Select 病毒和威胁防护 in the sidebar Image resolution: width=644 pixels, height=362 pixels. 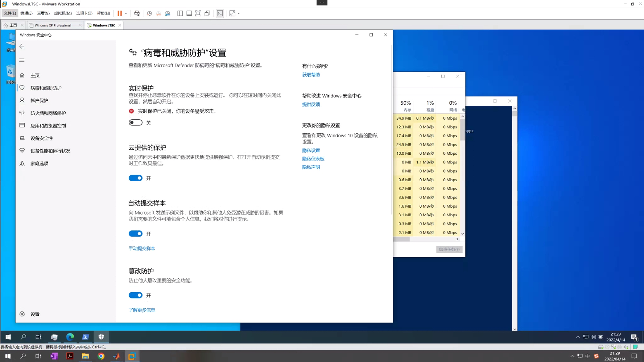65,88
